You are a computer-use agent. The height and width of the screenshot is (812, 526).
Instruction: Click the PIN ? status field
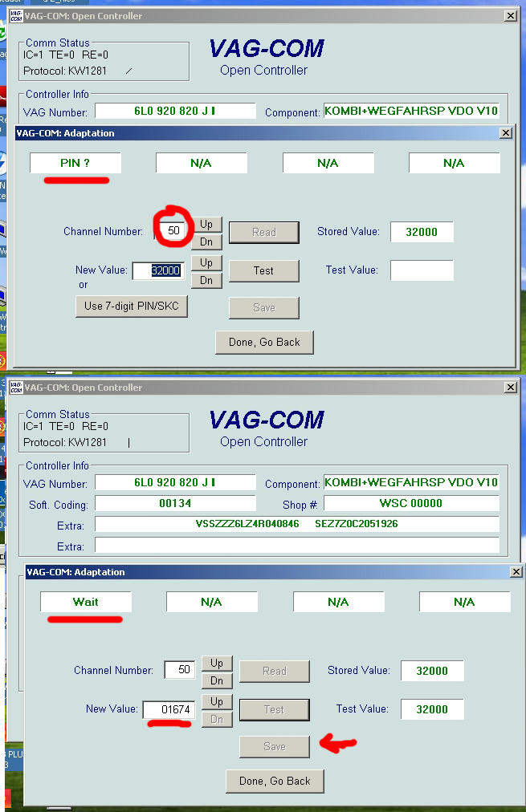pos(75,163)
